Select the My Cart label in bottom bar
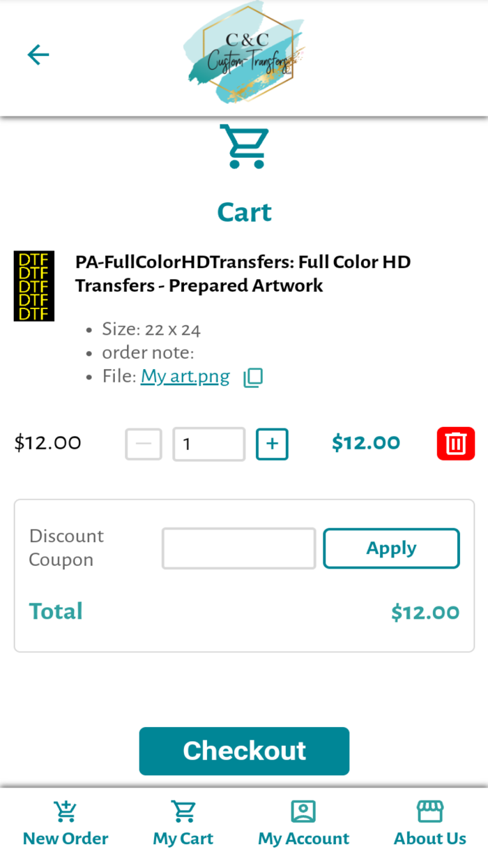 [x=183, y=839]
